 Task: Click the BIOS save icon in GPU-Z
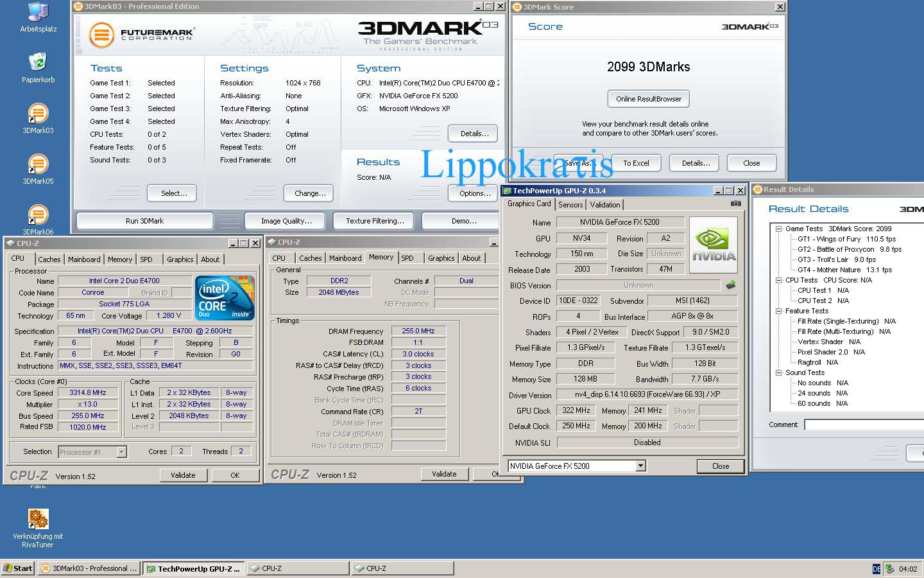(731, 285)
